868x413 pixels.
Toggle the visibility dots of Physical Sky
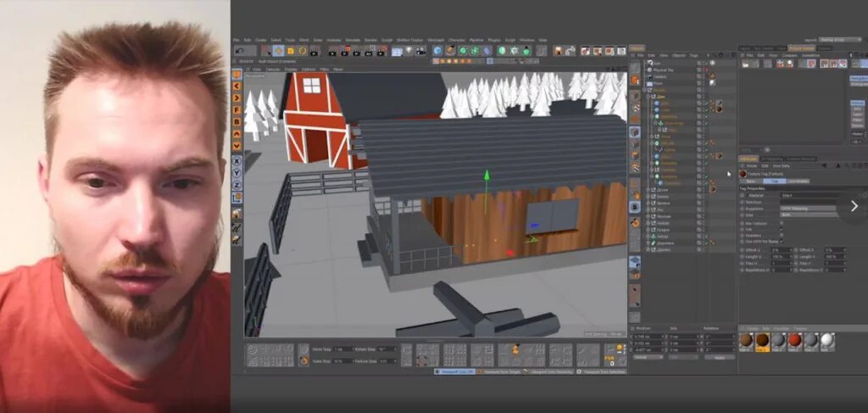(703, 70)
